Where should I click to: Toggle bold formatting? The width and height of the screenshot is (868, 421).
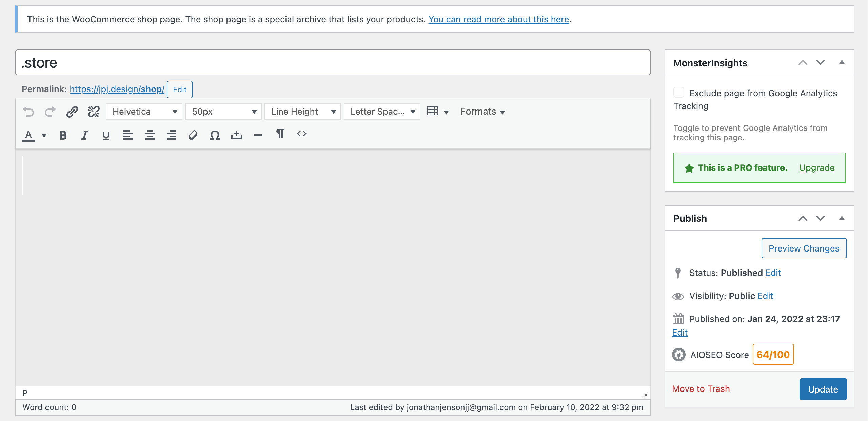coord(63,135)
